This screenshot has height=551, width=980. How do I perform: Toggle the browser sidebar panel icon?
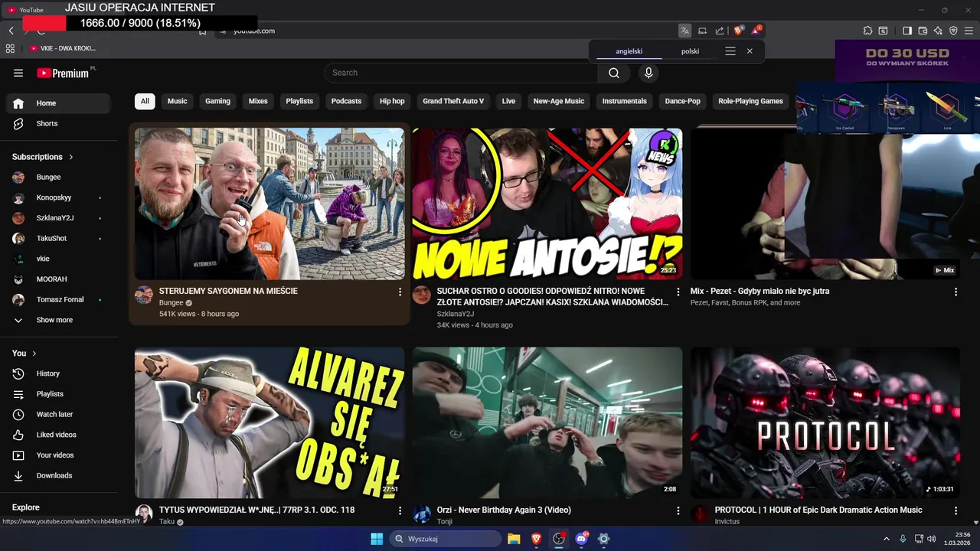tap(907, 31)
